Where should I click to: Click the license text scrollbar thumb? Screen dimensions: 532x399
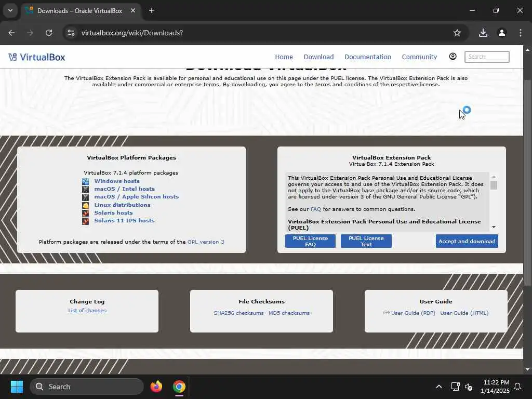pos(494,185)
